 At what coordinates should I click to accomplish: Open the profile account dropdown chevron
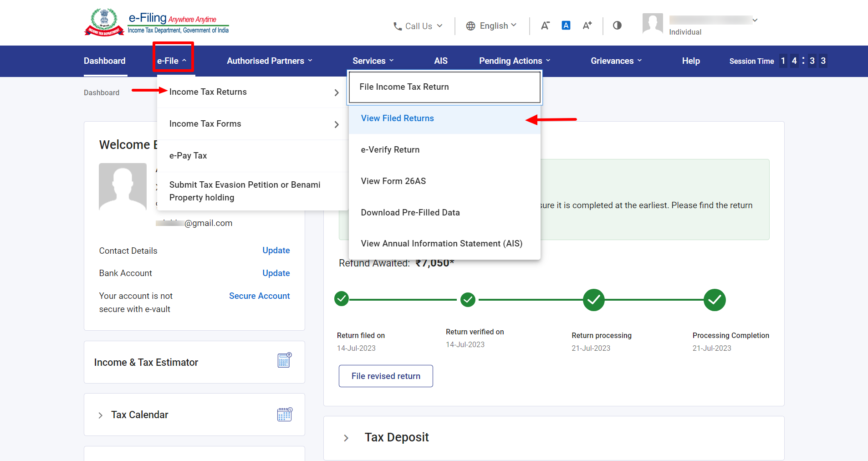755,20
